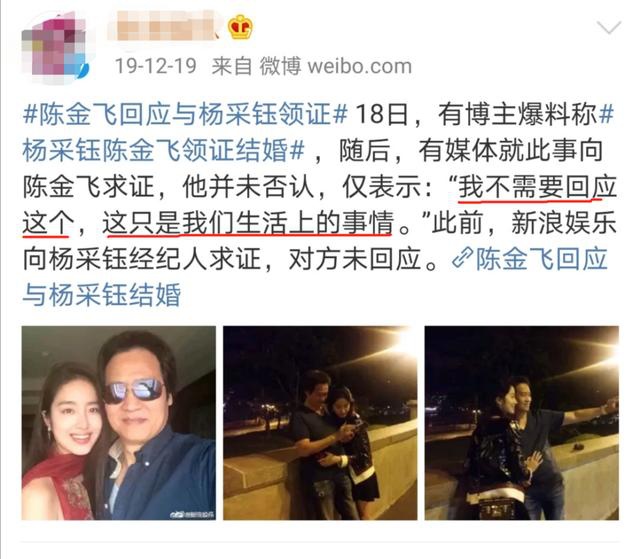640x559 pixels.
Task: Click the Weibo watermark on first photo
Action: (x=192, y=514)
